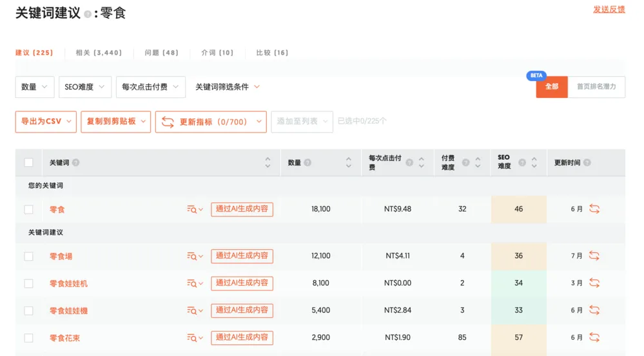Image resolution: width=644 pixels, height=356 pixels.
Task: Click 发送反馈 link
Action: coord(609,10)
